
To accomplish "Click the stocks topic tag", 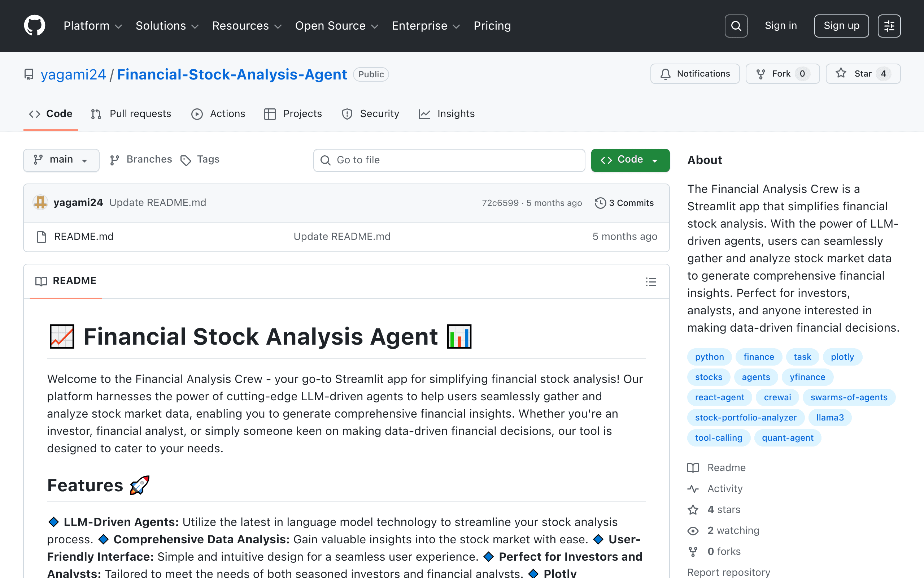I will [709, 377].
